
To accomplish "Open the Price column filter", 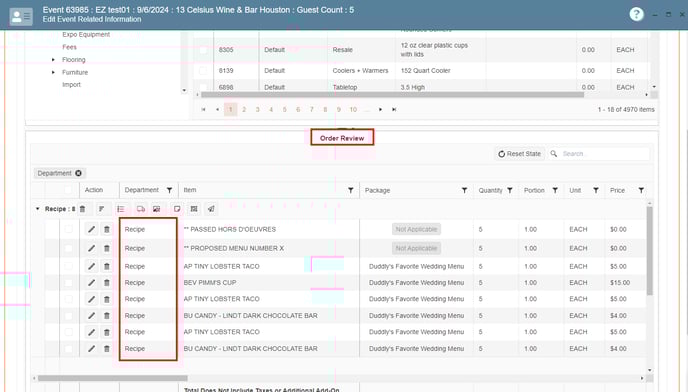I will pyautogui.click(x=641, y=190).
